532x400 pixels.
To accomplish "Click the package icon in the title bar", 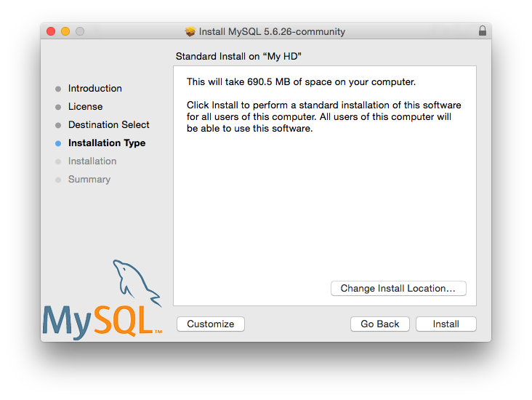I will click(190, 31).
